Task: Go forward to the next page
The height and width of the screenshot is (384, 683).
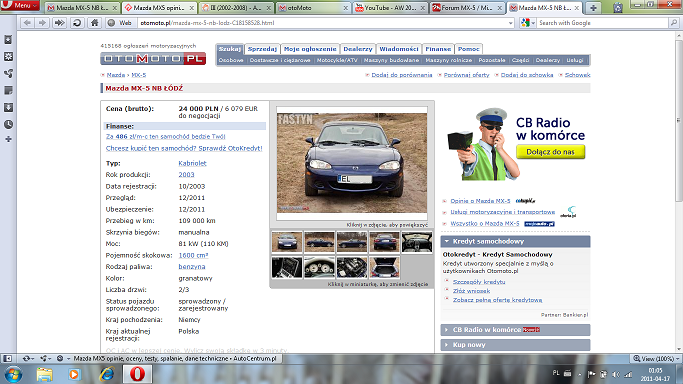Action: point(42,23)
